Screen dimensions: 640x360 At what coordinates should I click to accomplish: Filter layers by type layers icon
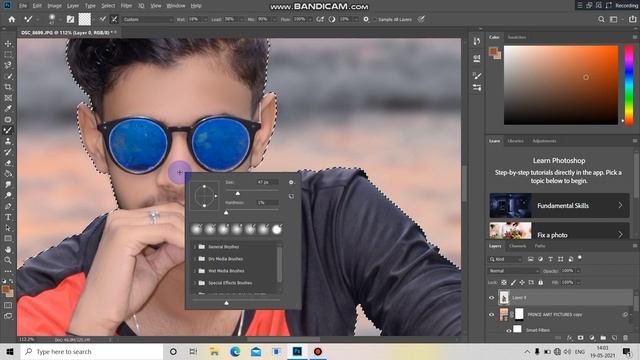tap(550, 259)
